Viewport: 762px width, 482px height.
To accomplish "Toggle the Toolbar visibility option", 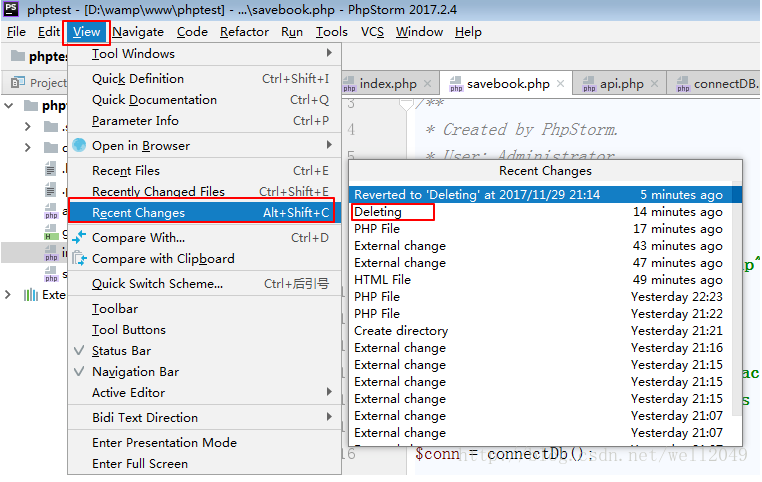I will point(205,309).
